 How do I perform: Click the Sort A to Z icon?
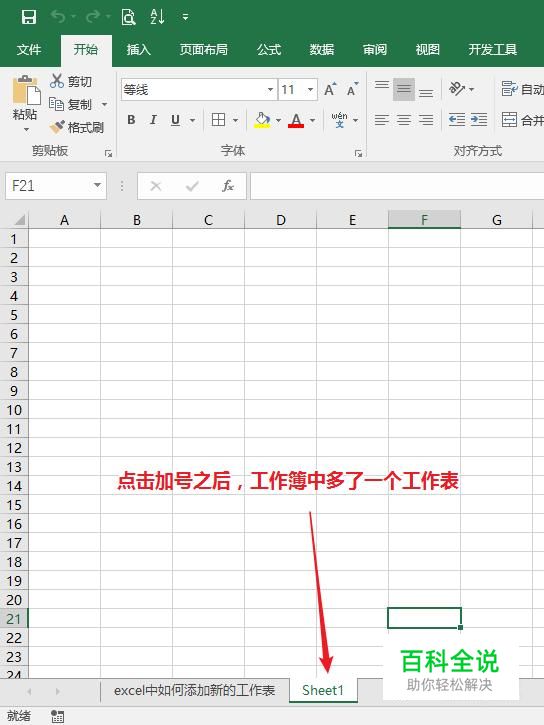(x=157, y=17)
